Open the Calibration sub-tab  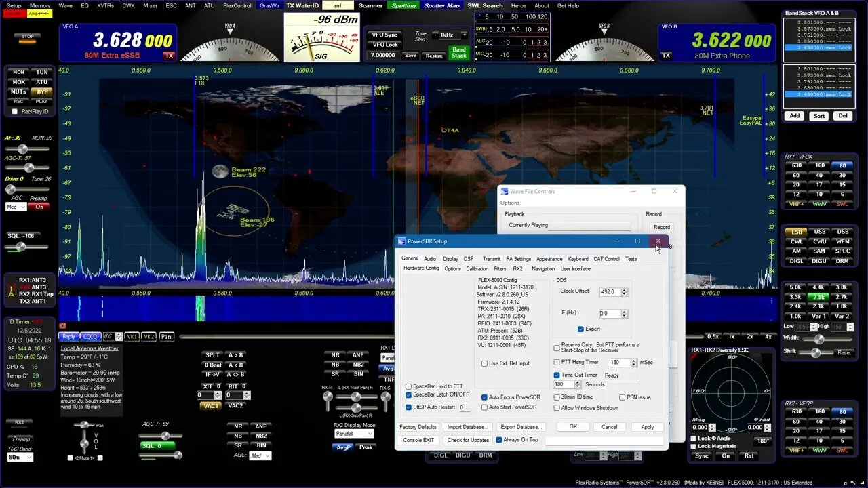477,269
